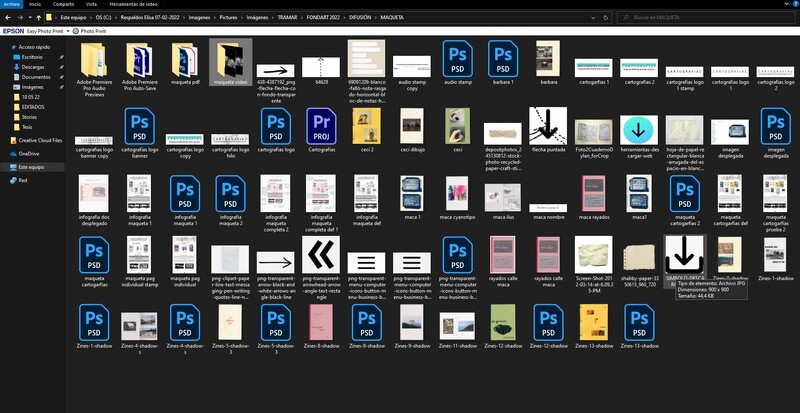Select the infografía maqueta 2 PSD file
The width and height of the screenshot is (800, 413).
pyautogui.click(x=230, y=200)
